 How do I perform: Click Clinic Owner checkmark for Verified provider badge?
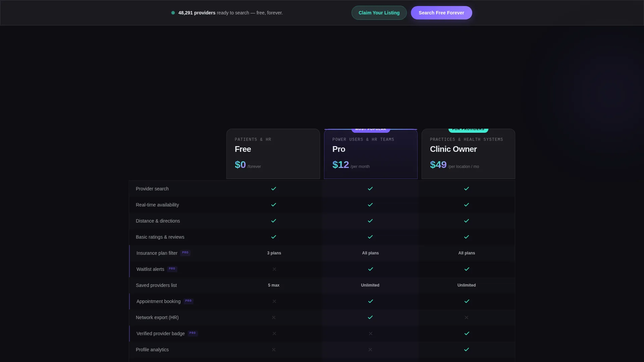[x=467, y=334]
